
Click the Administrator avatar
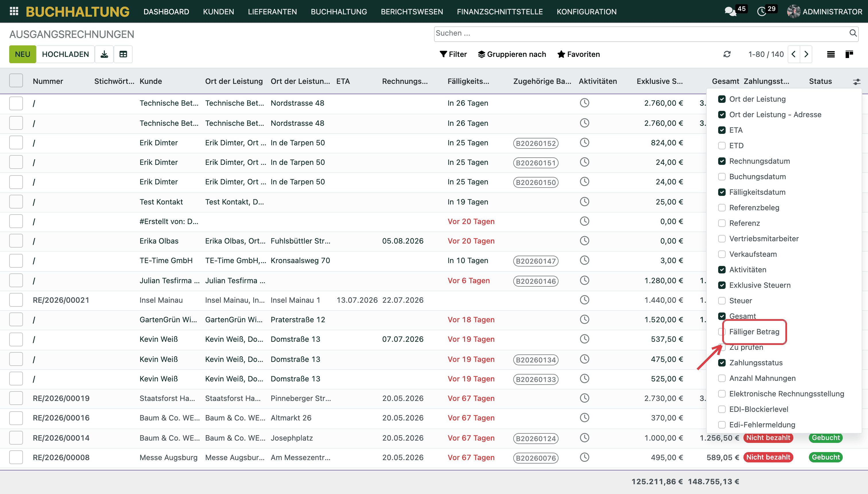point(793,11)
